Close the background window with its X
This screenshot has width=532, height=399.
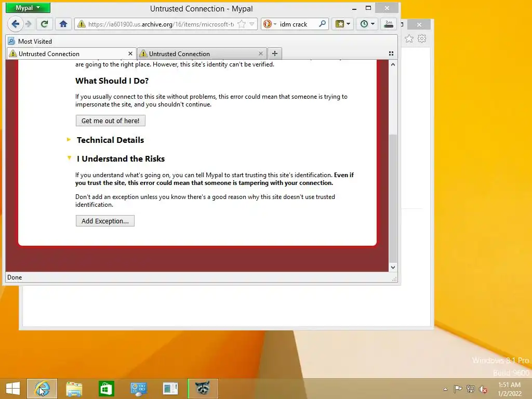[419, 24]
